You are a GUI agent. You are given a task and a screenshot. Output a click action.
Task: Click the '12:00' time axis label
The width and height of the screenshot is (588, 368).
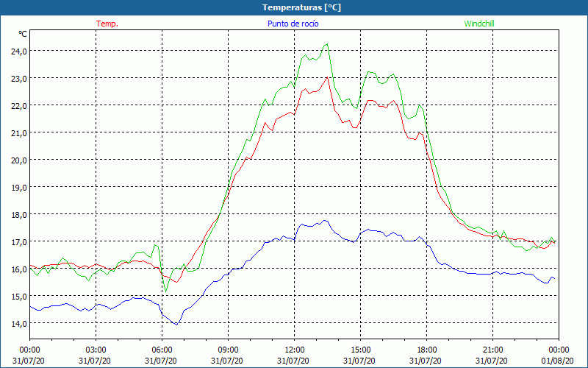point(295,350)
